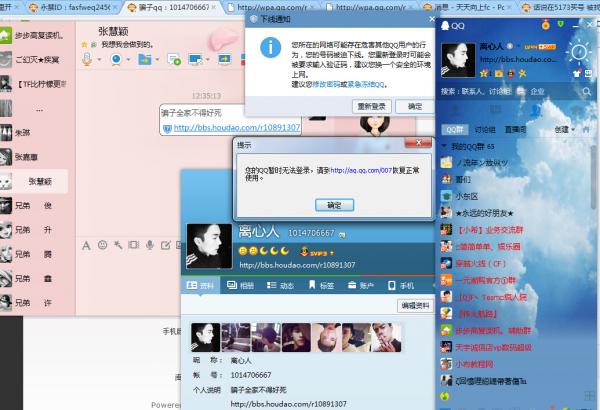This screenshot has height=410, width=600.
Task: Open bbs.houdao.com link in chat message
Action: click(x=237, y=128)
